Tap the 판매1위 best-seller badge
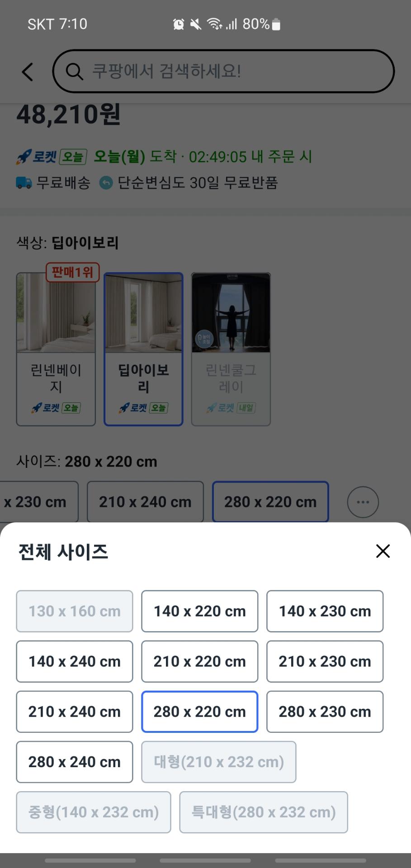 [72, 272]
